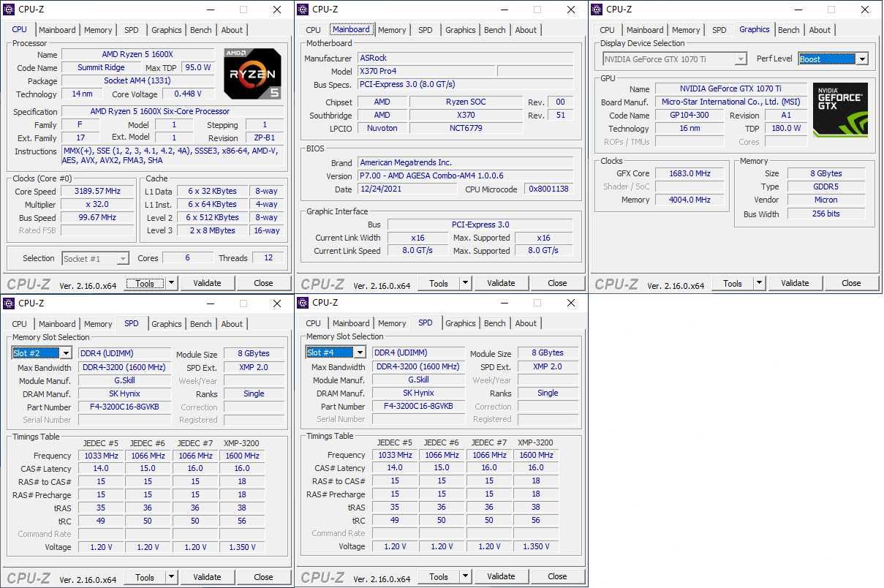Open Memory tab in the CPU window
The width and height of the screenshot is (884, 588).
(98, 30)
